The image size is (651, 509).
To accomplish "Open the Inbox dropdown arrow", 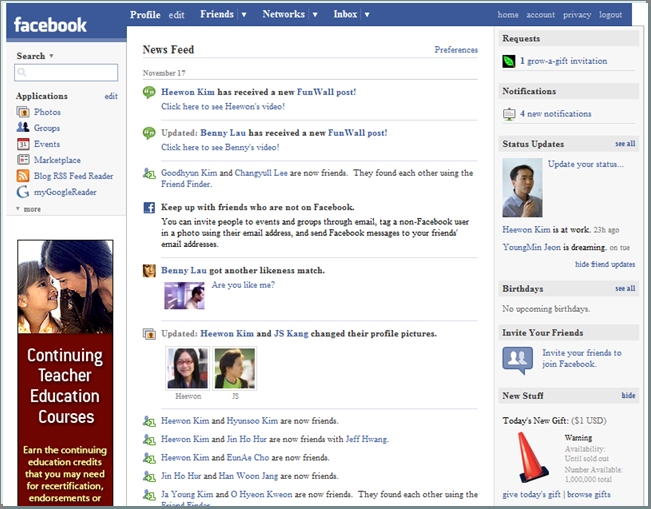I will pyautogui.click(x=367, y=15).
